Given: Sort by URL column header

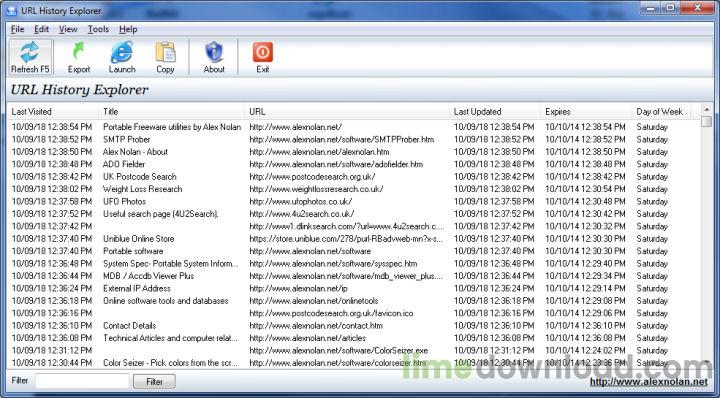Looking at the screenshot, I should click(x=347, y=112).
